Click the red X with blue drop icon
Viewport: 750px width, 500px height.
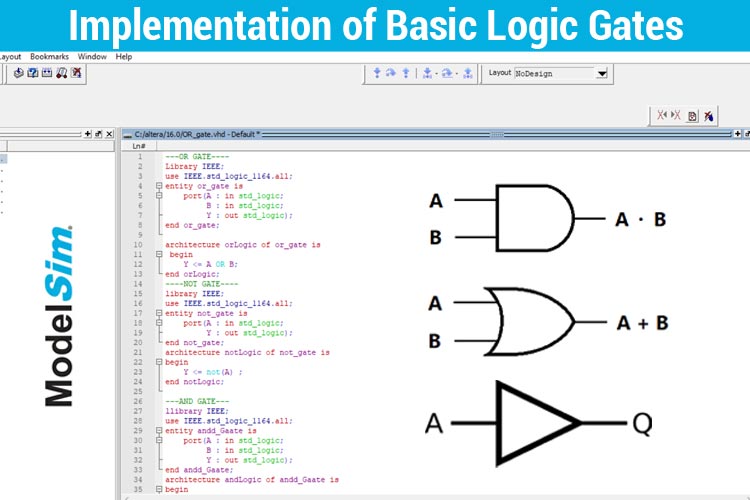(708, 116)
